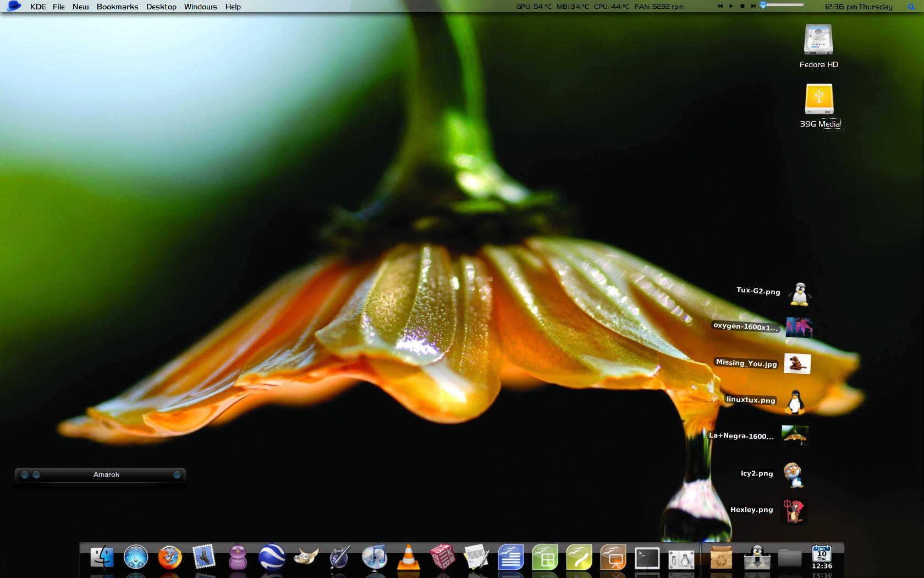This screenshot has height=578, width=924.
Task: Open the Bookmarks menu
Action: [x=117, y=7]
